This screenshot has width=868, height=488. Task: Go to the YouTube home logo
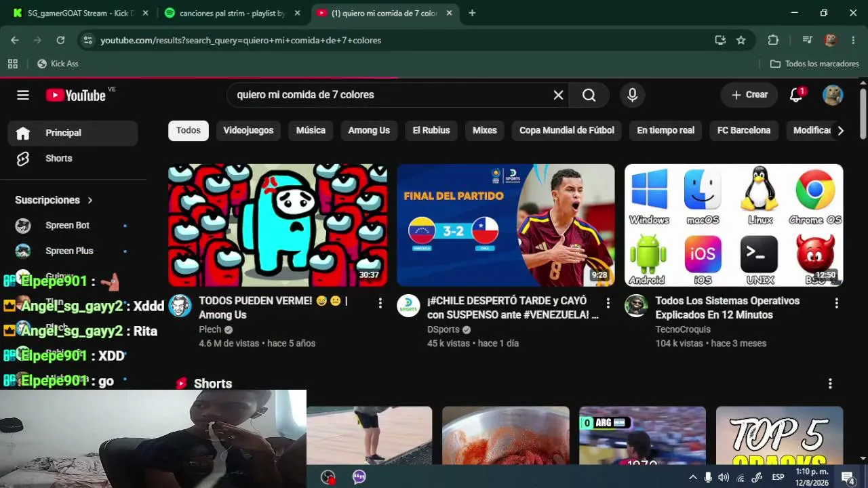76,95
